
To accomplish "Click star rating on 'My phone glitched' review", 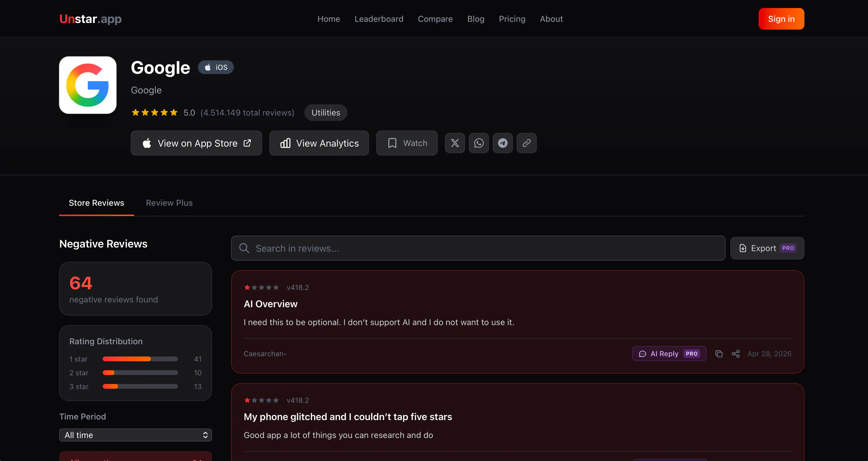I will coord(262,400).
